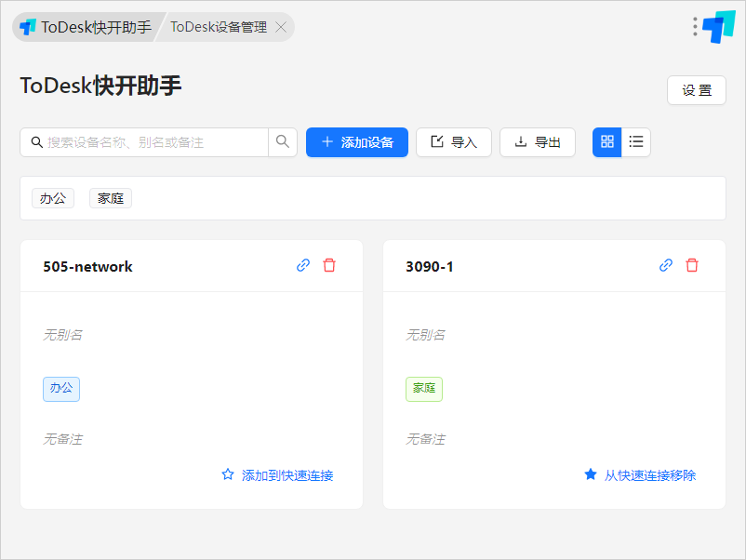Remove 3090-1 from quick connect

(640, 474)
